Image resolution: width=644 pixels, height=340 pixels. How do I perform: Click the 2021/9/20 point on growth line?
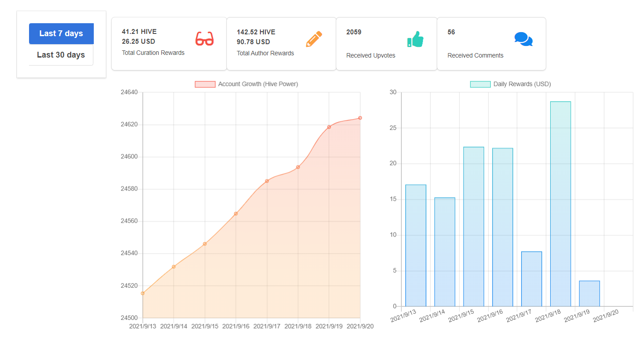pyautogui.click(x=360, y=118)
